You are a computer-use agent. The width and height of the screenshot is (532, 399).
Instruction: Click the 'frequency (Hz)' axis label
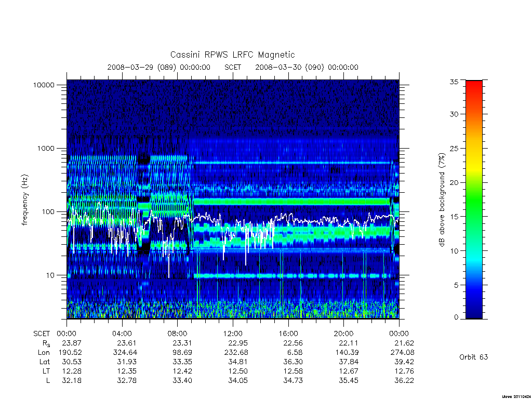24,200
